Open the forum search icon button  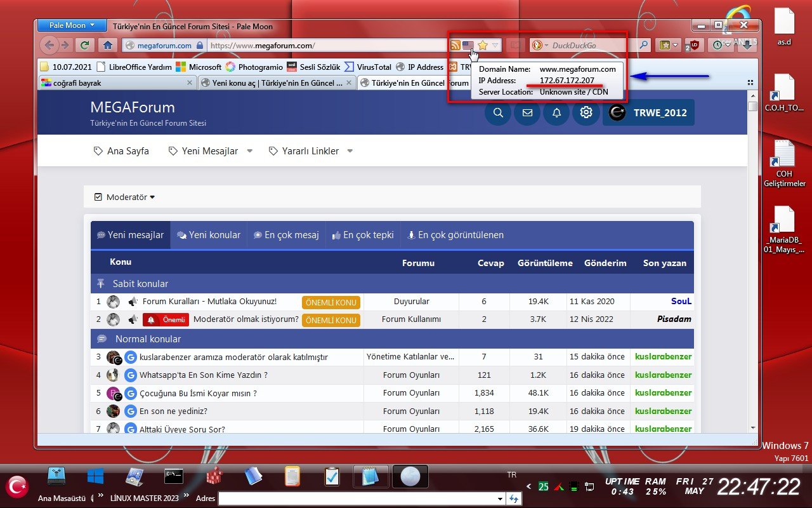click(x=498, y=112)
